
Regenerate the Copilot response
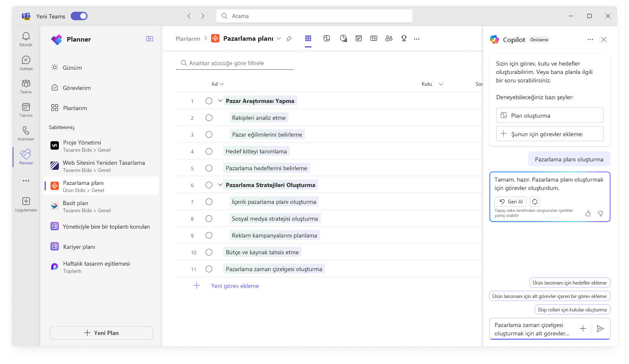[535, 202]
